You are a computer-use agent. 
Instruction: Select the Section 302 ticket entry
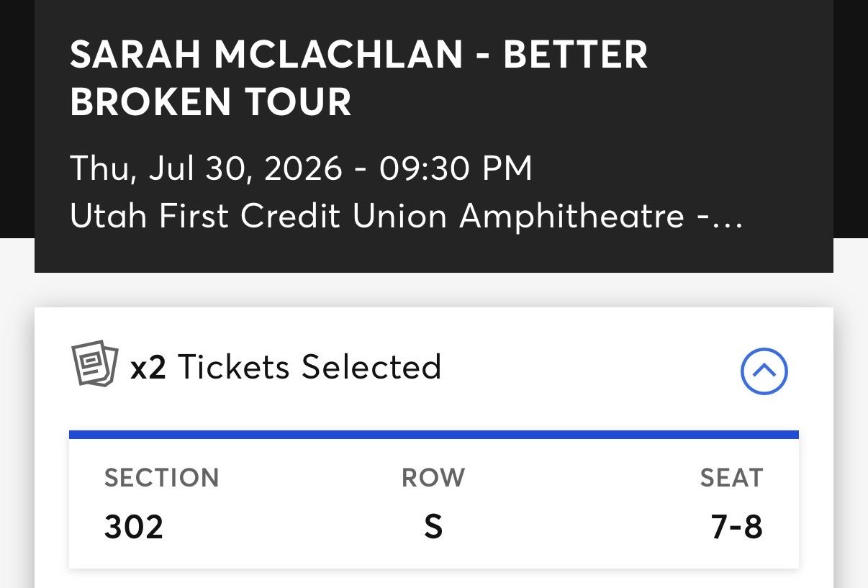click(134, 526)
